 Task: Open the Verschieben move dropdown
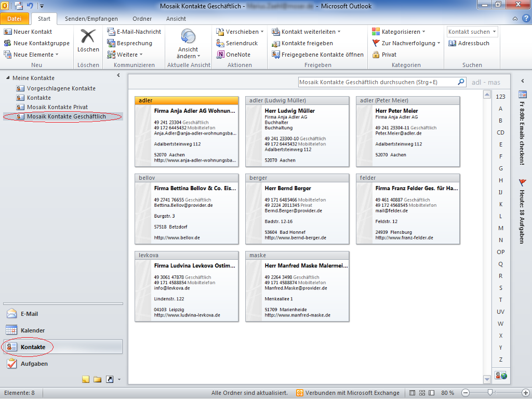coord(240,32)
